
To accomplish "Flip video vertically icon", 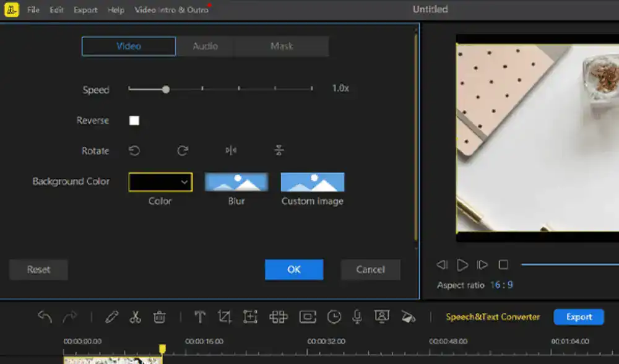I will 279,150.
